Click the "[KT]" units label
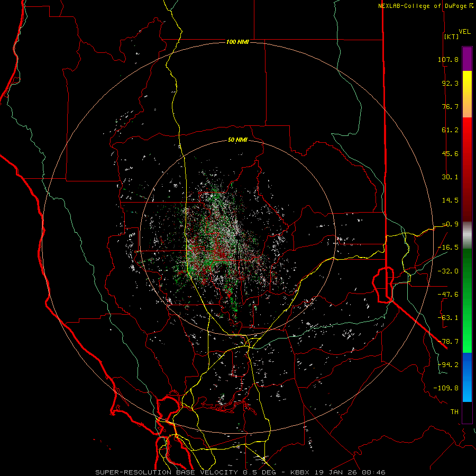The image size is (476, 476). click(x=452, y=36)
